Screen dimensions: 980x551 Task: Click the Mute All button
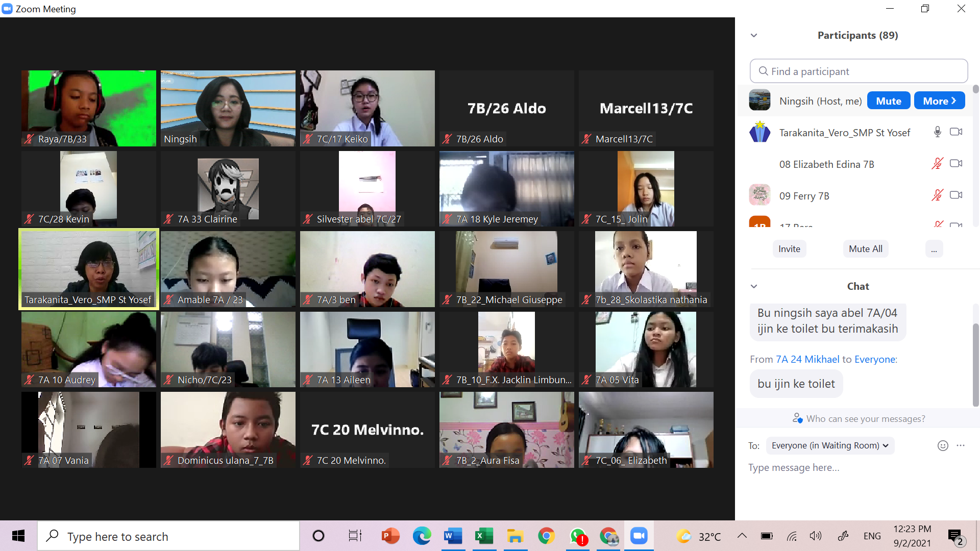click(865, 249)
